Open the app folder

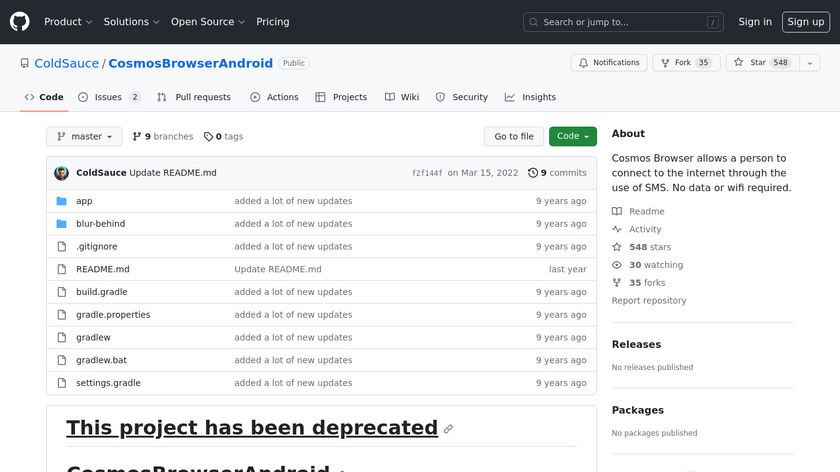(84, 201)
